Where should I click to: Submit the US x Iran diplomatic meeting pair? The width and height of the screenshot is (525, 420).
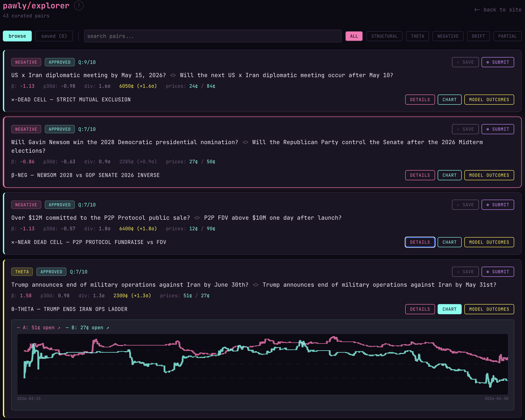coord(498,62)
